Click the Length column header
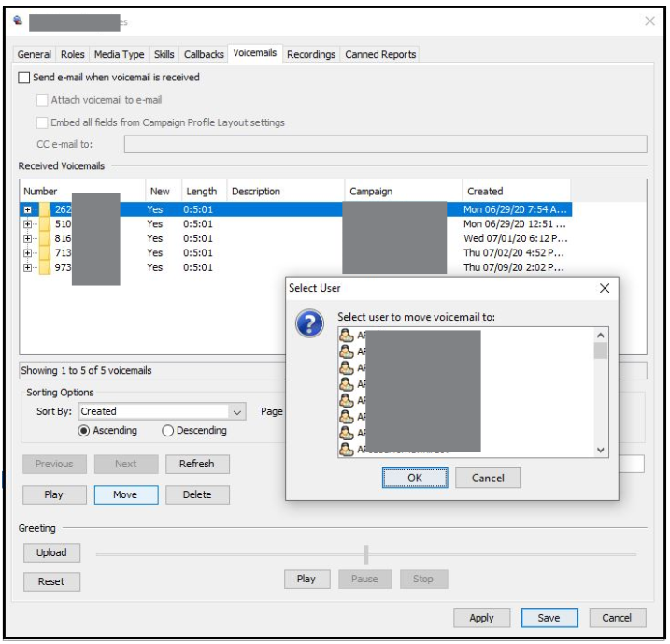This screenshot has width=670, height=644. pos(205,192)
